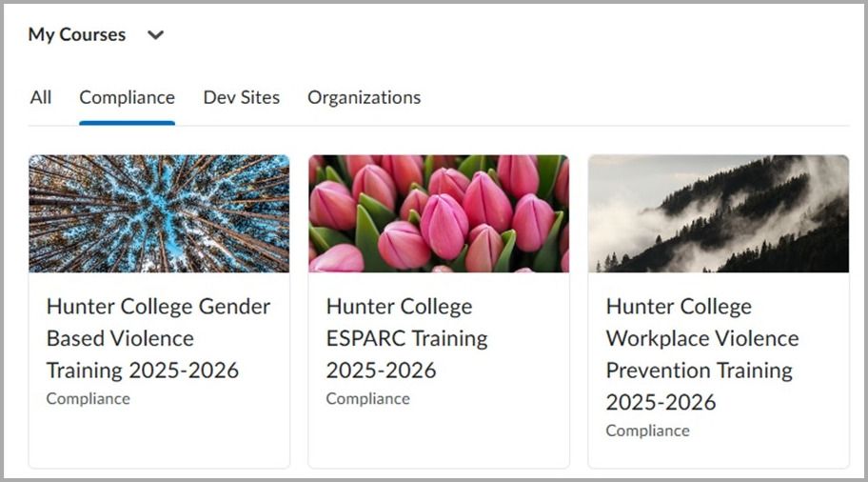Go to the Organizations tab
Screen dimensions: 868x482
[x=364, y=97]
